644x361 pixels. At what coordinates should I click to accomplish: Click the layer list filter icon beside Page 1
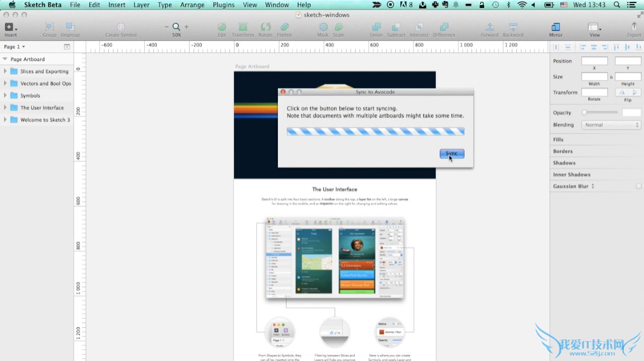(67, 46)
